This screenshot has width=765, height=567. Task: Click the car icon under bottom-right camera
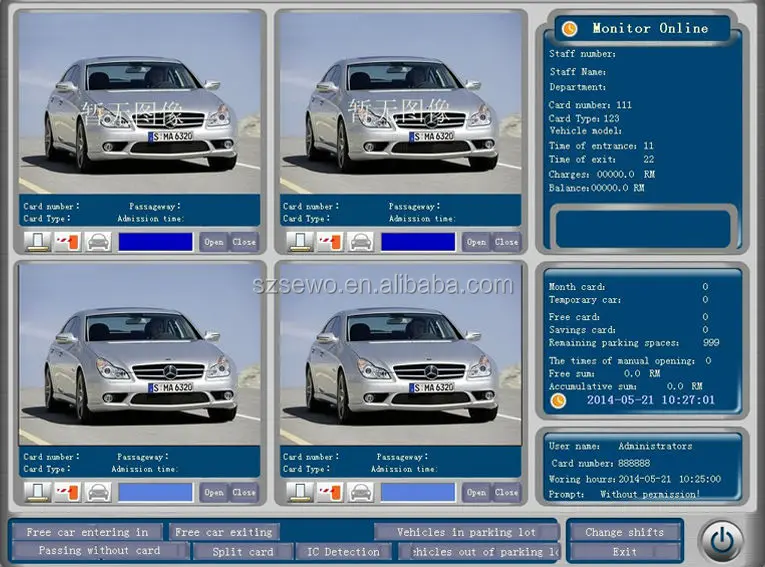point(359,492)
